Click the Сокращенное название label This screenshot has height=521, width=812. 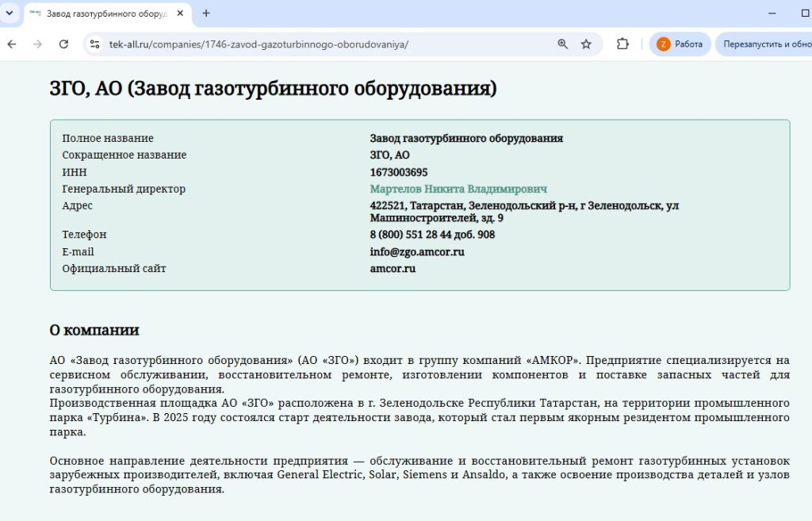click(124, 155)
